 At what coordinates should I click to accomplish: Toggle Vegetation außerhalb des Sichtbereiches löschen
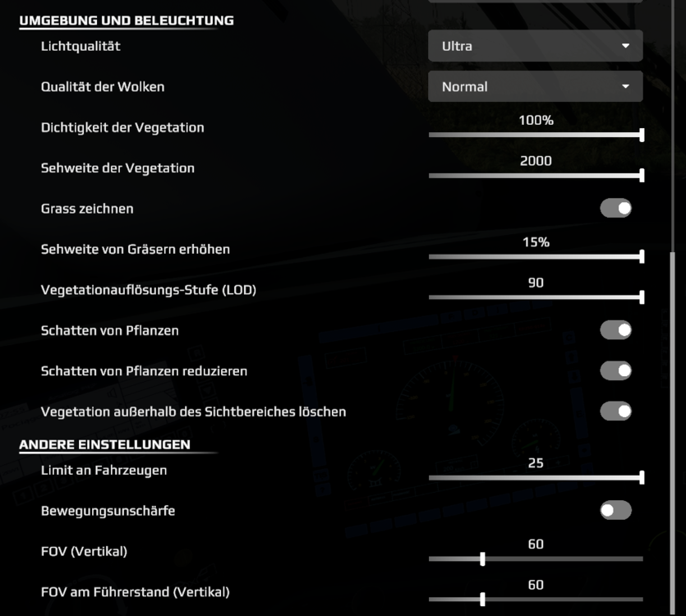click(x=615, y=411)
